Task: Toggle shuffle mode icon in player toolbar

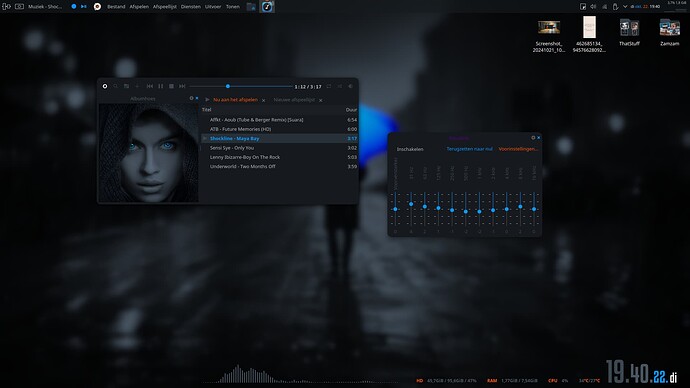Action: point(339,86)
